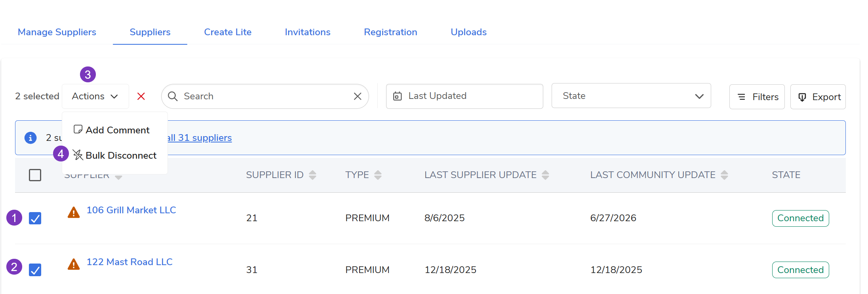Open the 122 Mast Road LLC link

click(129, 262)
